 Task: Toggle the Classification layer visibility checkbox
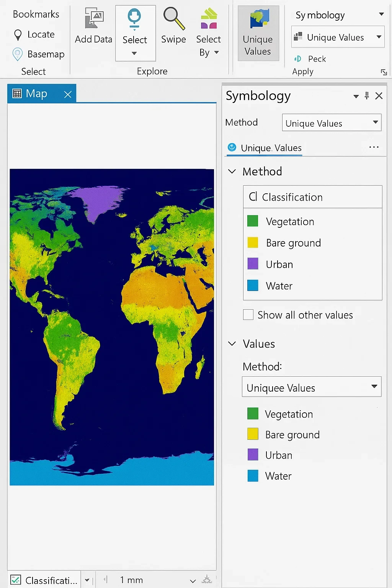coord(16,580)
